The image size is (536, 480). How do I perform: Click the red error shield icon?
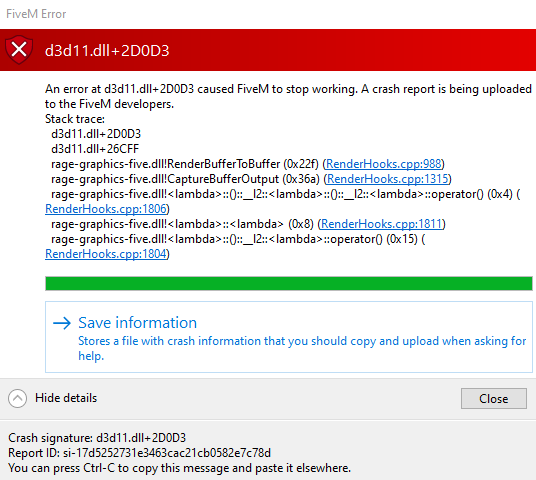[x=19, y=50]
